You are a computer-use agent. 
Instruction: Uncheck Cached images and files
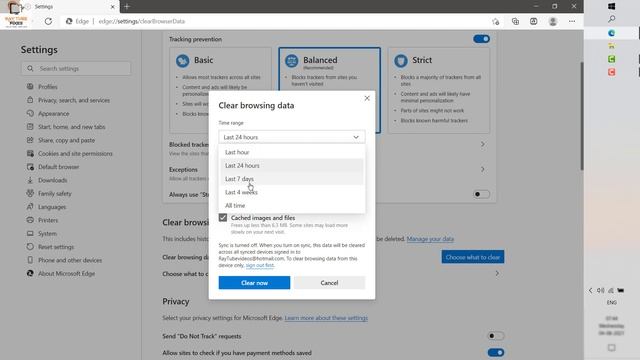[x=223, y=218]
